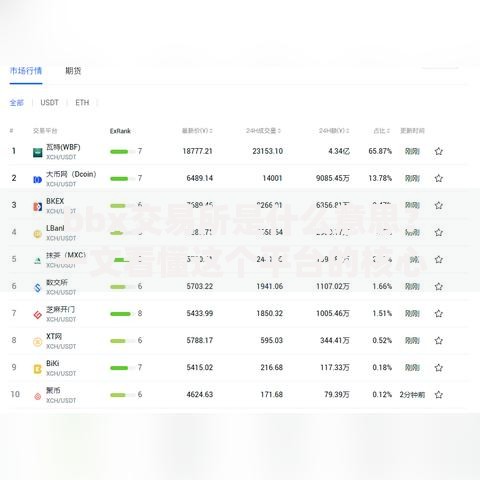Click the share value 13.78%
The image size is (480, 480).
click(380, 178)
